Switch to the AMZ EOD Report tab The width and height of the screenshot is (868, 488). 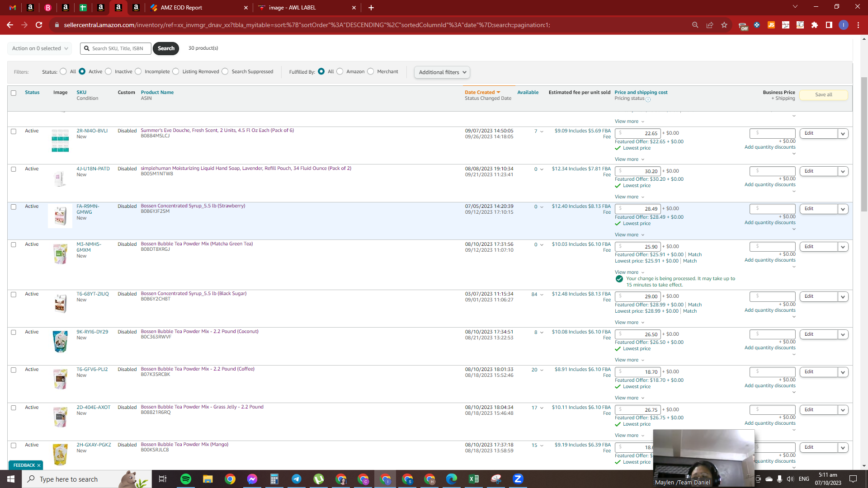[199, 8]
